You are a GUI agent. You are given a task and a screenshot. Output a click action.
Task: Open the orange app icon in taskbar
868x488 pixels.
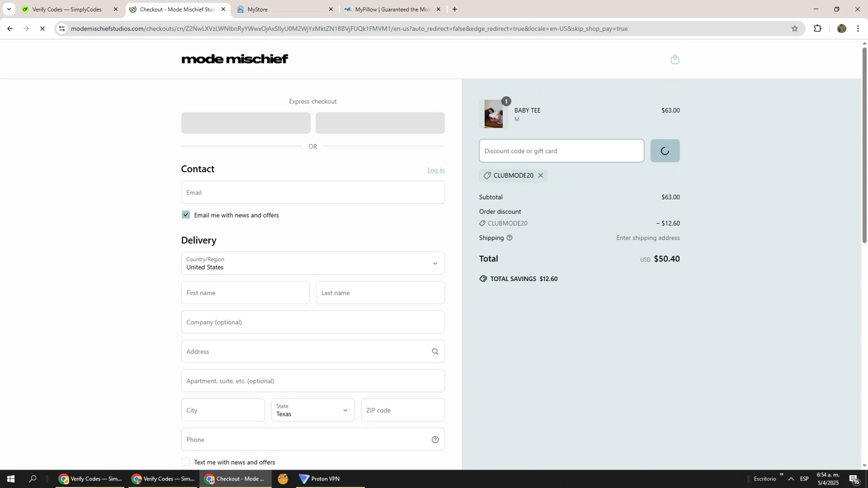click(x=283, y=479)
